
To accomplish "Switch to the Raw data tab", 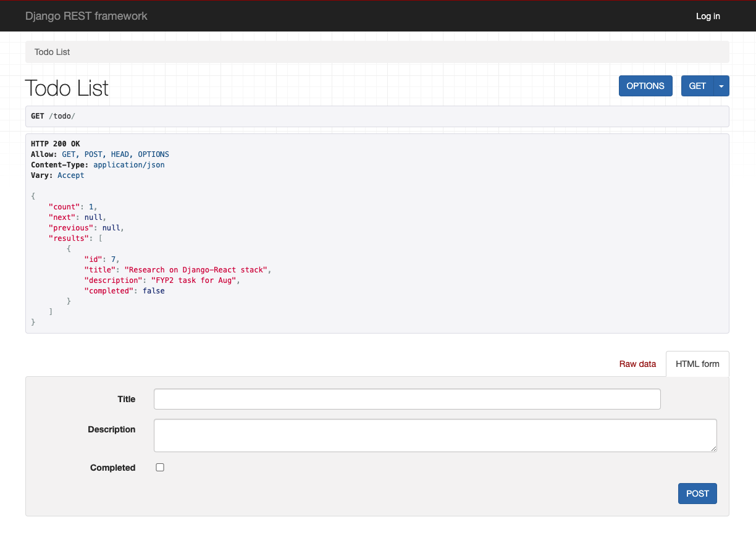I will 637,364.
